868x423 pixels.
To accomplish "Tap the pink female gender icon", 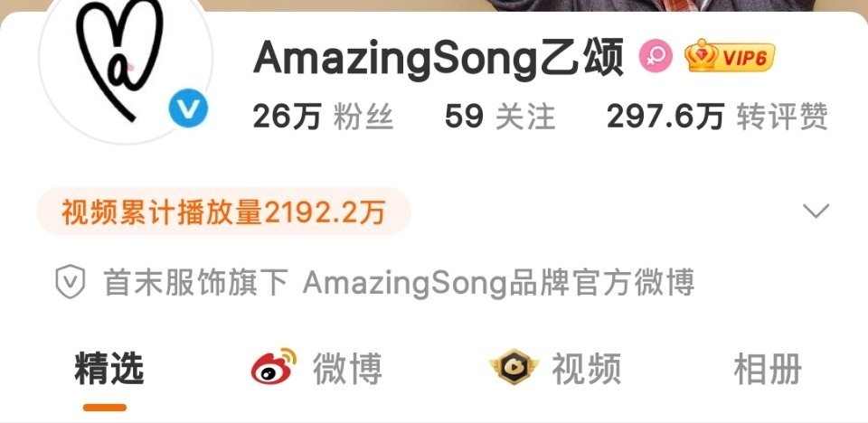I will pyautogui.click(x=656, y=56).
